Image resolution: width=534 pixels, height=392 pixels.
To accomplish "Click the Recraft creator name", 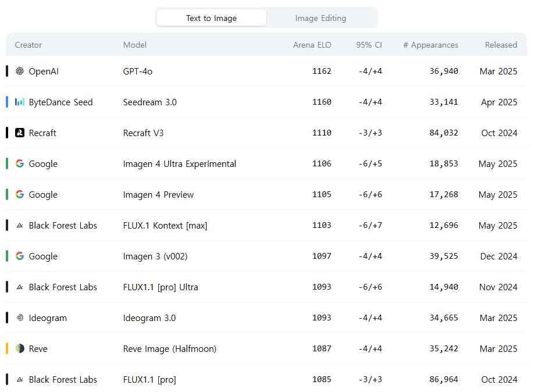I will coord(42,133).
